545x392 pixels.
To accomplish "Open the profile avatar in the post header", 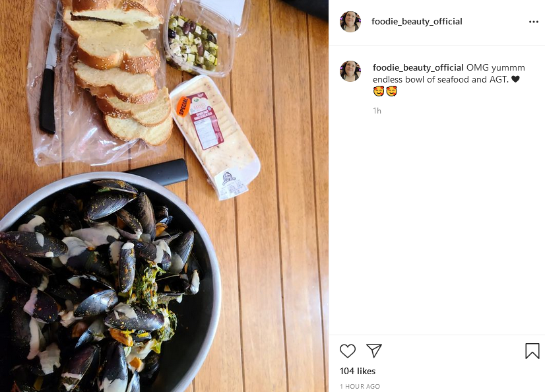I will click(x=350, y=22).
